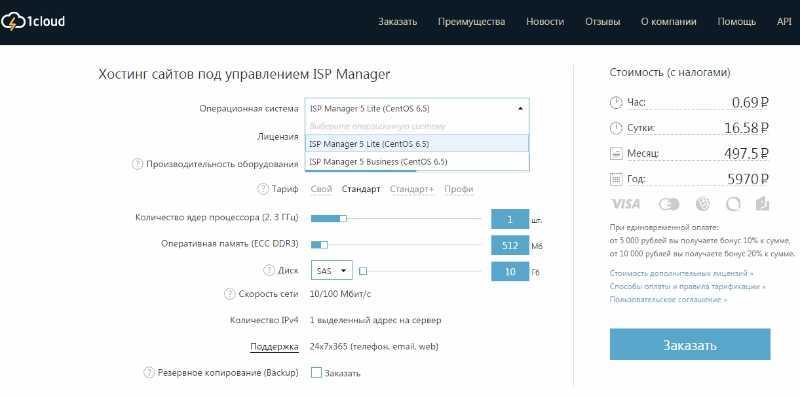This screenshot has height=396, width=800.
Task: Click the Оперативная память slider handle
Action: point(324,245)
